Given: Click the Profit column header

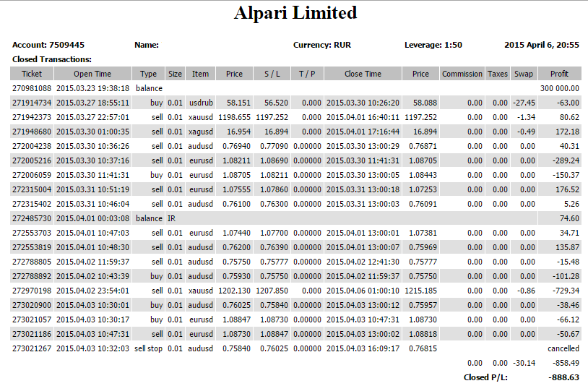Looking at the screenshot, I should (560, 74).
